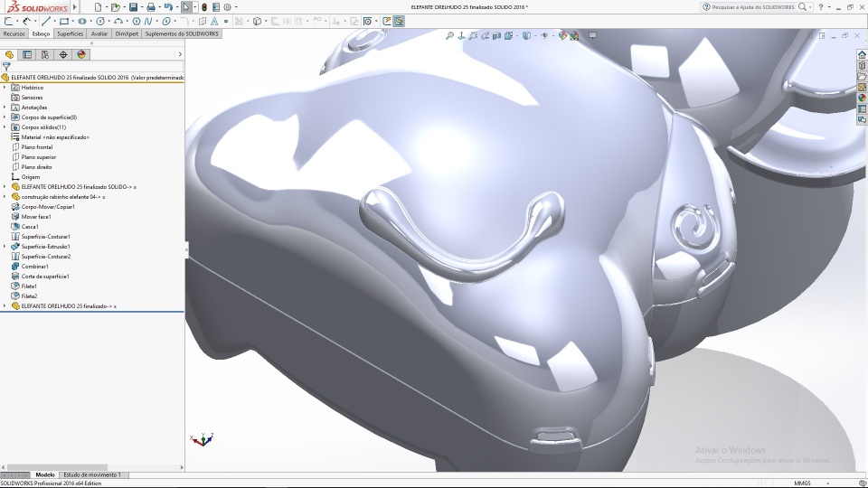Switch to the Avaliar tab
This screenshot has height=488, width=868.
pyautogui.click(x=99, y=33)
